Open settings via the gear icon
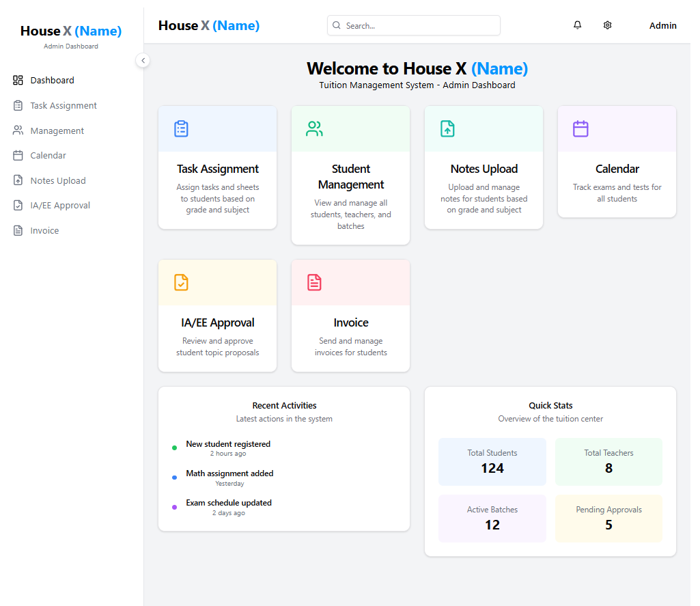Viewport: 700px width, 606px height. pos(608,25)
